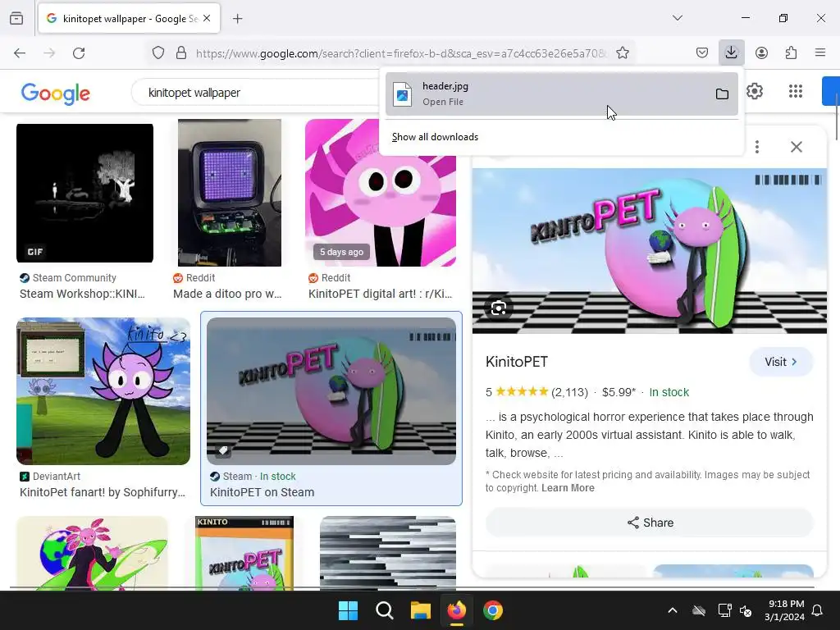
Task: Open more options for image preview
Action: pos(757,147)
